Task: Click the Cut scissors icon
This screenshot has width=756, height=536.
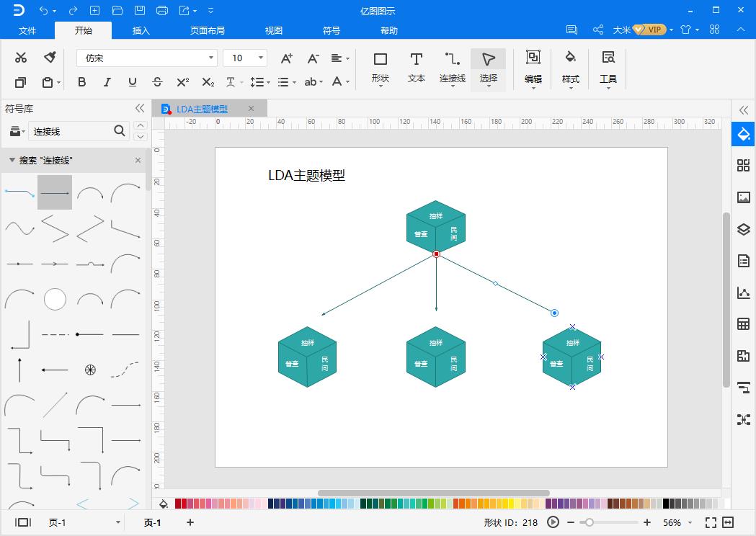Action: (x=21, y=58)
